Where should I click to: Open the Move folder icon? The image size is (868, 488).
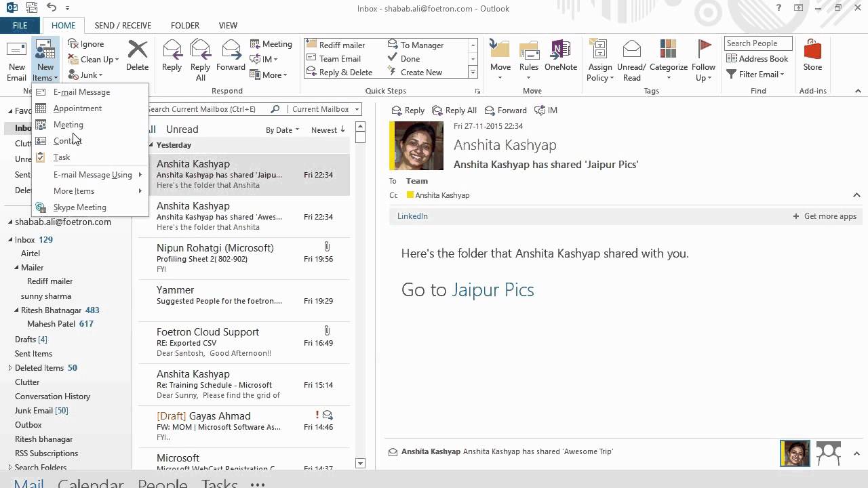(x=500, y=50)
